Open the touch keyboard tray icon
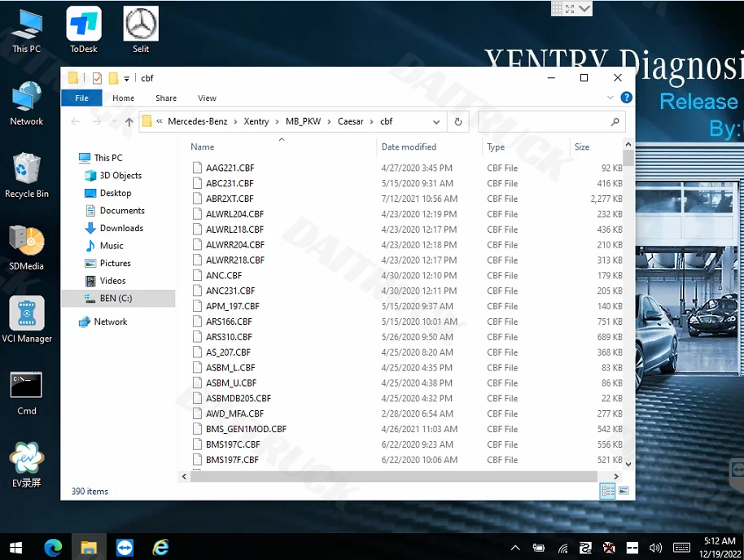 coord(682,548)
